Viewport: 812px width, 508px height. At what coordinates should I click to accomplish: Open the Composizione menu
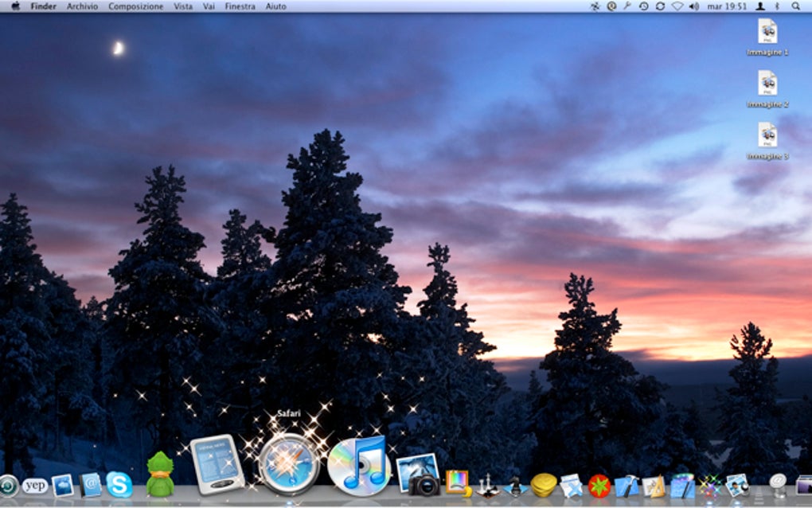(135, 6)
